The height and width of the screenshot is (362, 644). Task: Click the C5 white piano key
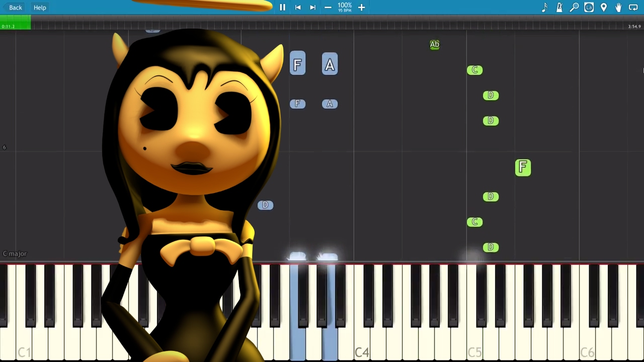point(474,312)
